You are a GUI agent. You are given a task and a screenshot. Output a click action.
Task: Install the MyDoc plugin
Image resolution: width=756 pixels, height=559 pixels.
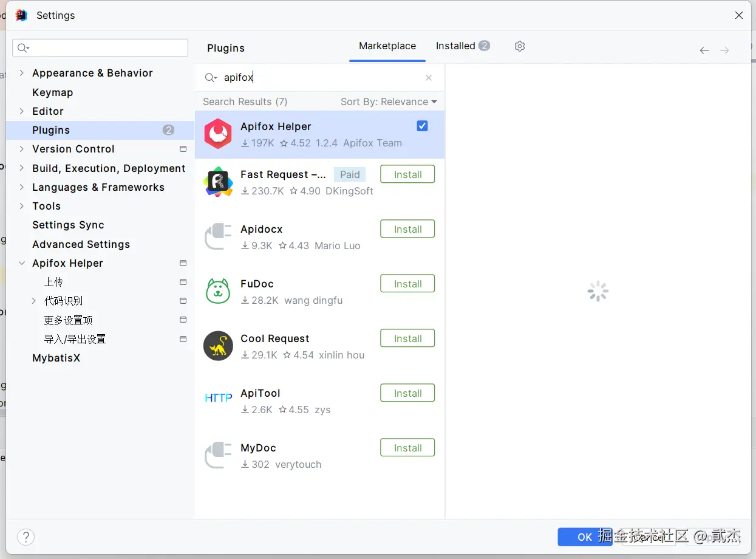(407, 448)
